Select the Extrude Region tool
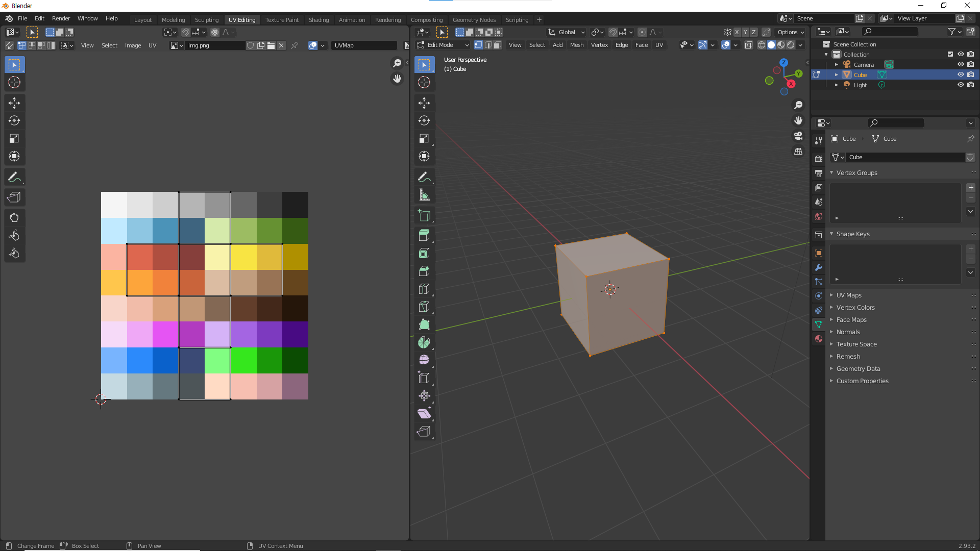Screen dimensions: 980x551 (424, 235)
